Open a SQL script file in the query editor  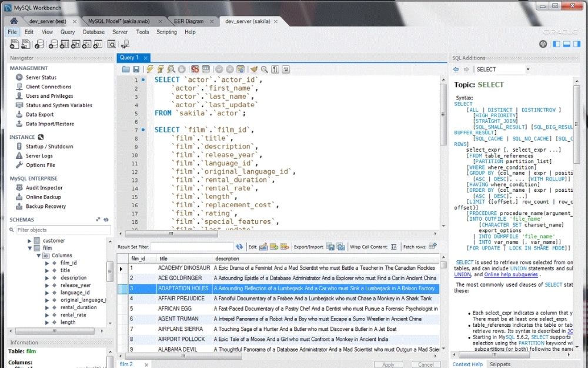(125, 69)
